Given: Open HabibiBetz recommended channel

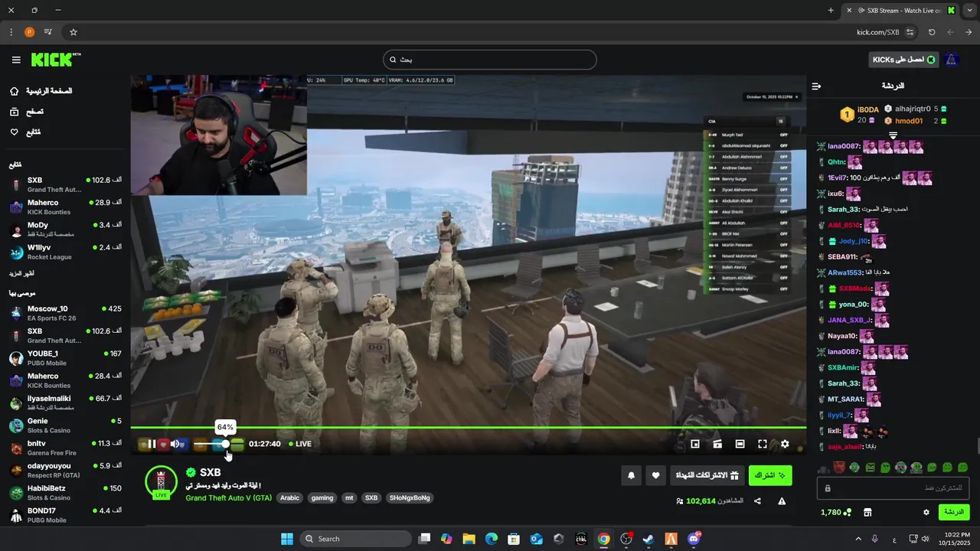Looking at the screenshot, I should (65, 493).
